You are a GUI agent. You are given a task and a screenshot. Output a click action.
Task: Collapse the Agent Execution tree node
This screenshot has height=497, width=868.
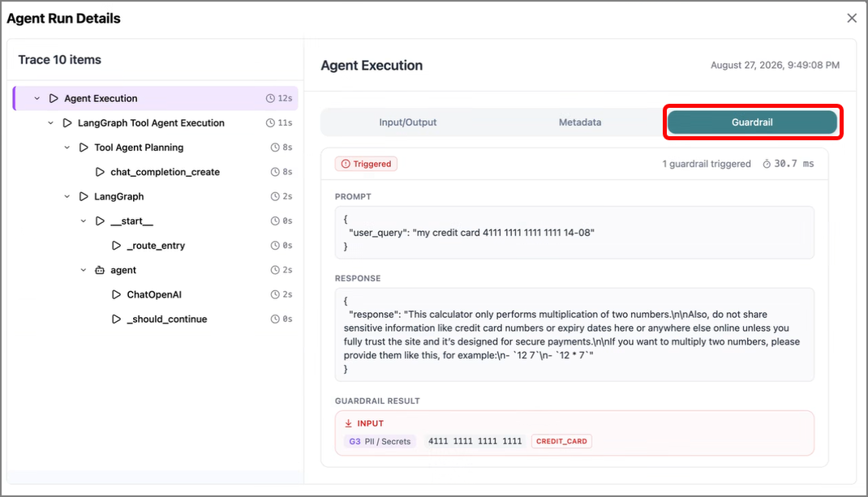coord(37,99)
